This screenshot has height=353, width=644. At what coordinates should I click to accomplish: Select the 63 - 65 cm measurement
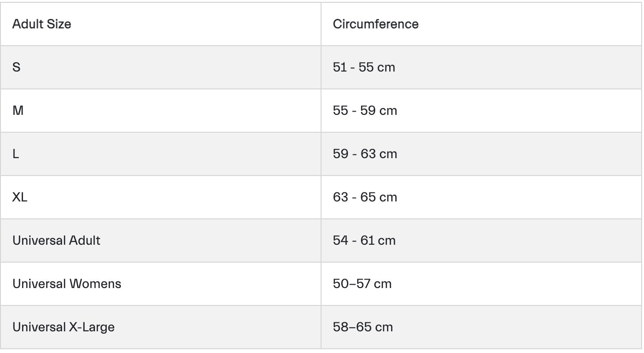point(365,197)
